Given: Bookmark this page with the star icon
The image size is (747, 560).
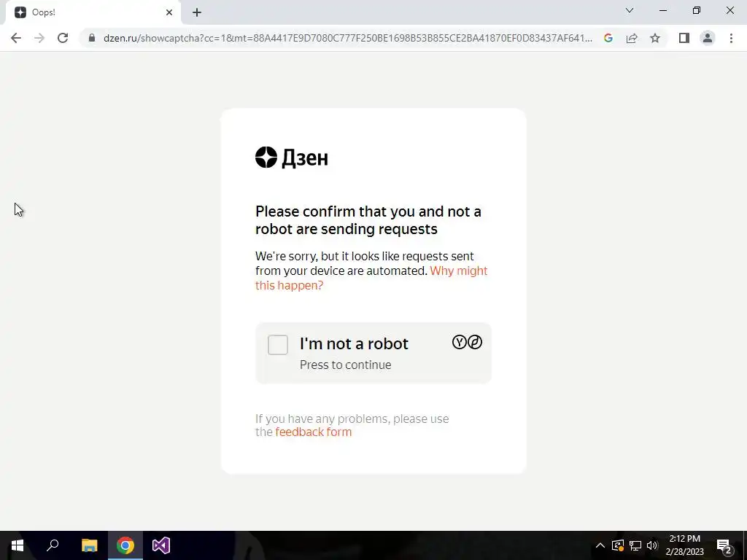Looking at the screenshot, I should 655,38.
